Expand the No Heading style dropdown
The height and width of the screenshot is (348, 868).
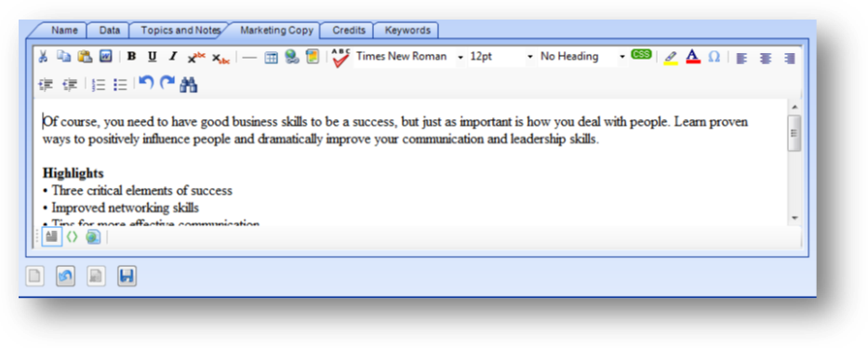[x=583, y=57]
